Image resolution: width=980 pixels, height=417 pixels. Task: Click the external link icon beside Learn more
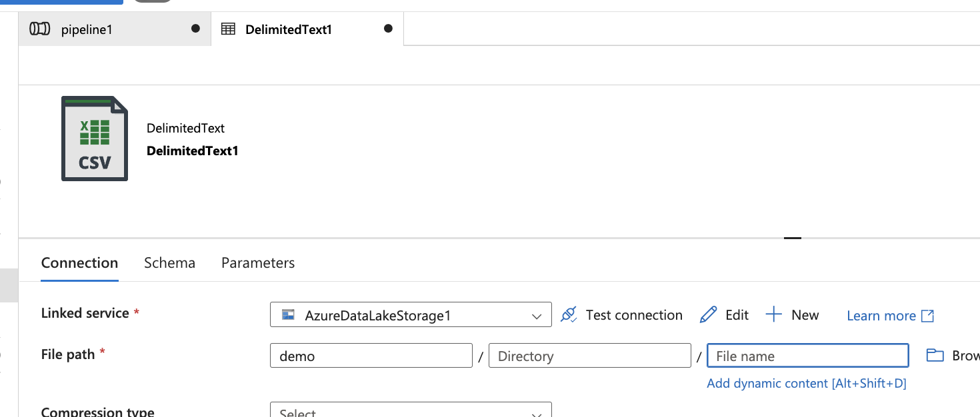coord(928,316)
